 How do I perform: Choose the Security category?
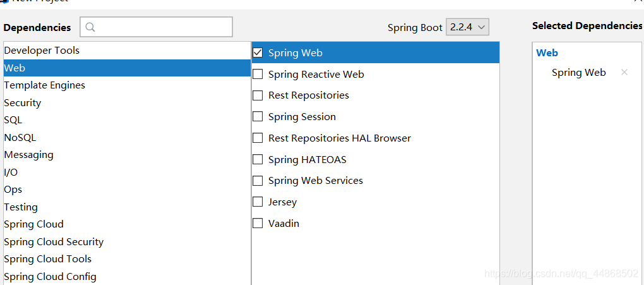23,103
